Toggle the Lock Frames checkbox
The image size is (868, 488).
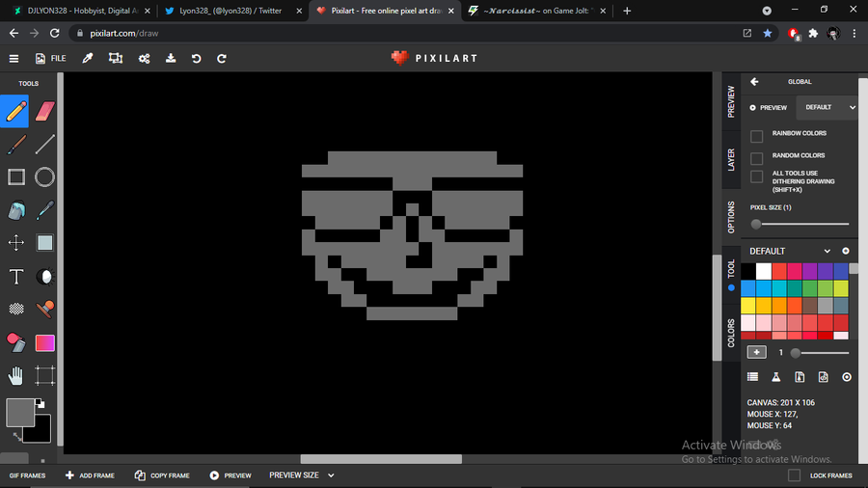click(794, 475)
